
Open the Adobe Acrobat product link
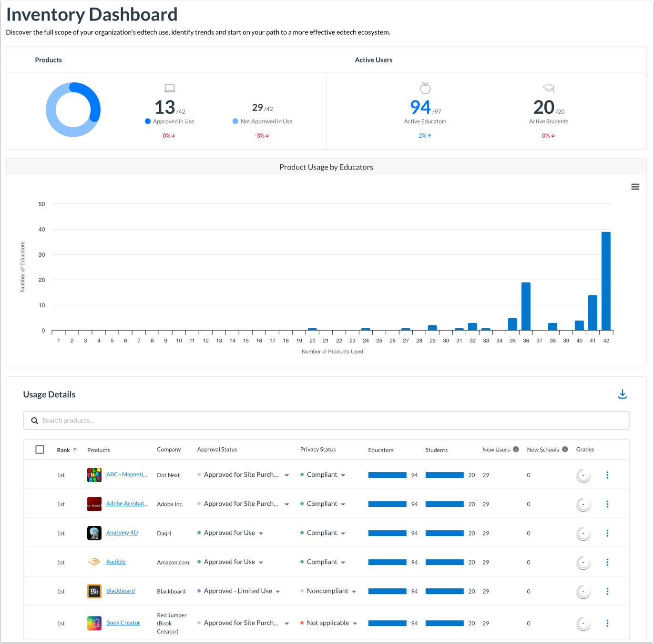coord(127,503)
